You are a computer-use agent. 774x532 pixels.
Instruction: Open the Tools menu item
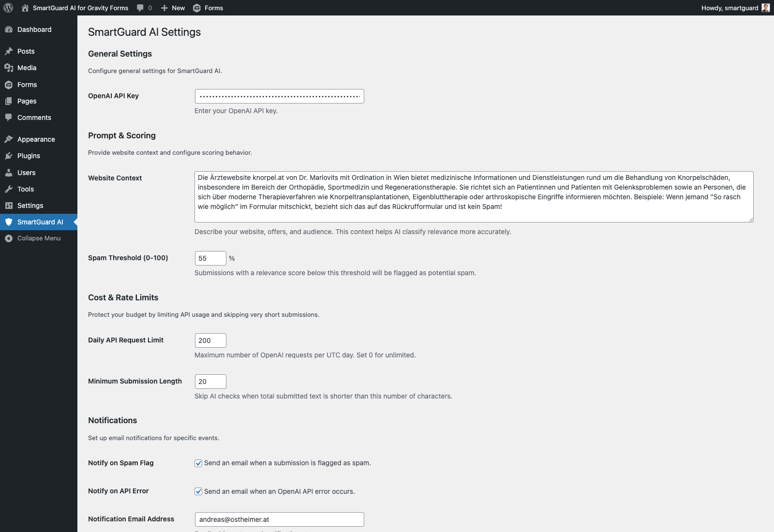click(x=39, y=189)
